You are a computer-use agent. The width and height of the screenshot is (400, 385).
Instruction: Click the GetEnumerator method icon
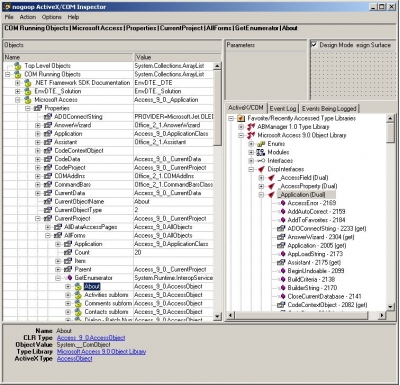click(x=69, y=278)
